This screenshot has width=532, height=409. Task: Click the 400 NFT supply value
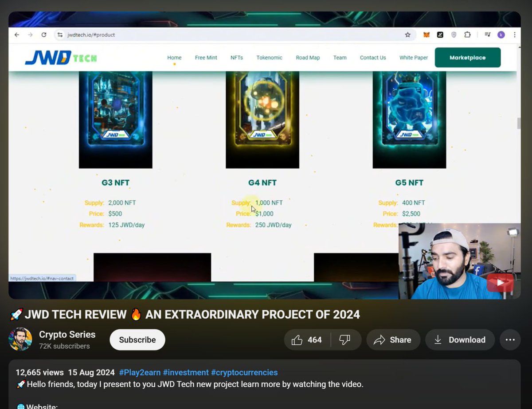tap(414, 203)
